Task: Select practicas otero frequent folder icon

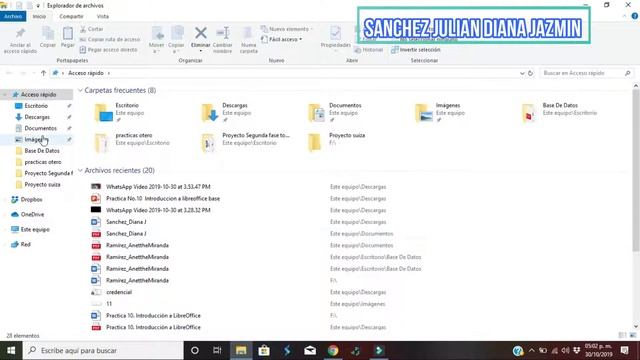Action: click(x=101, y=142)
